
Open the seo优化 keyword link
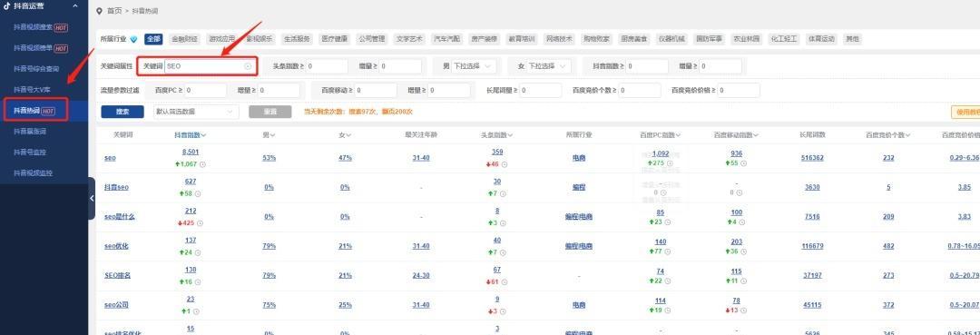[117, 246]
